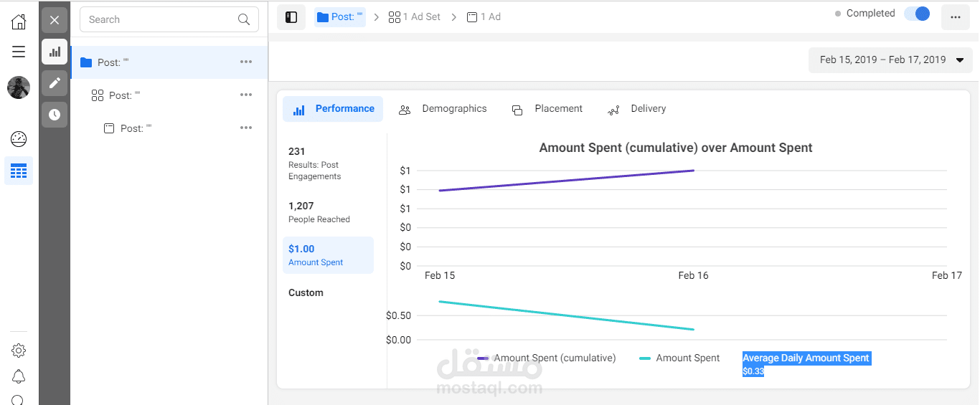Close the side panel with X icon
980x405 pixels.
(55, 20)
